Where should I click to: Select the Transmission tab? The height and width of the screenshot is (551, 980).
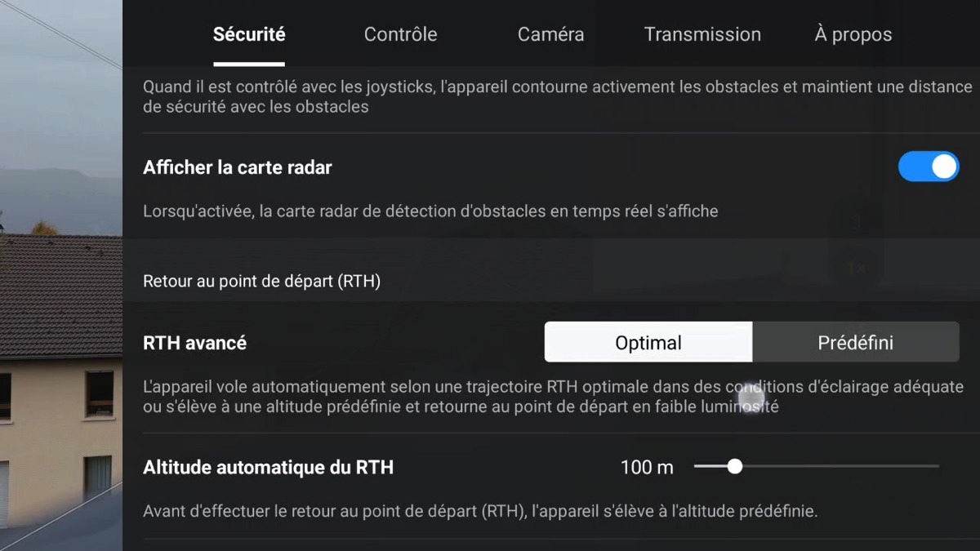pos(702,34)
